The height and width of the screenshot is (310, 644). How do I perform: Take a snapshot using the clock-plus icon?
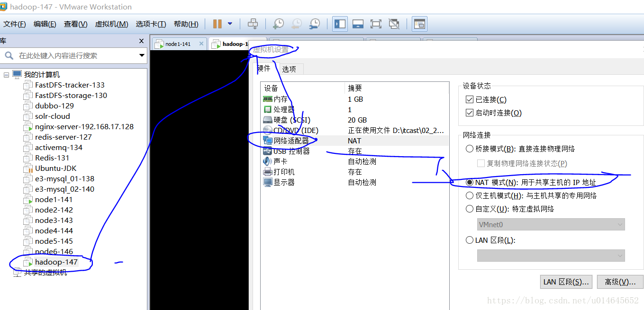pos(279,24)
